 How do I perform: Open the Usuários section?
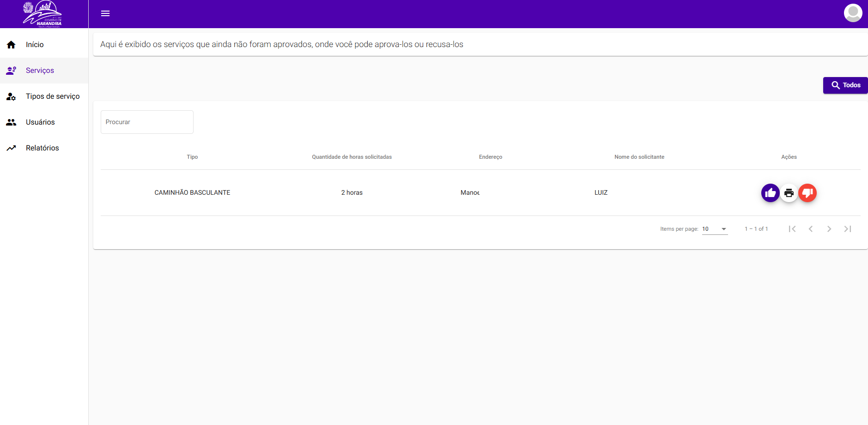[44, 122]
